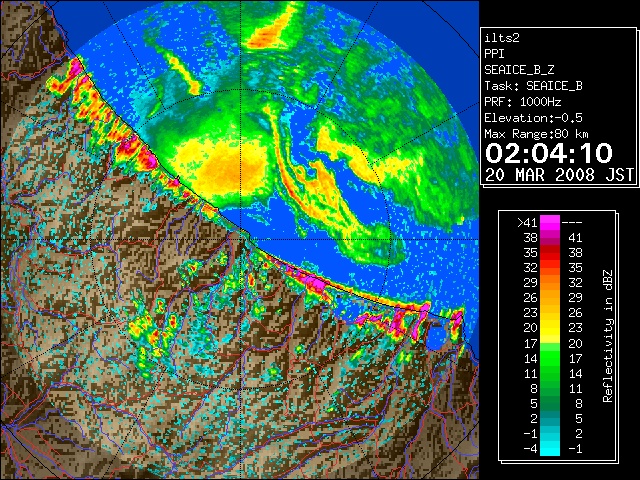The width and height of the screenshot is (640, 480).
Task: Click the '>41' legend label
Action: tap(527, 223)
